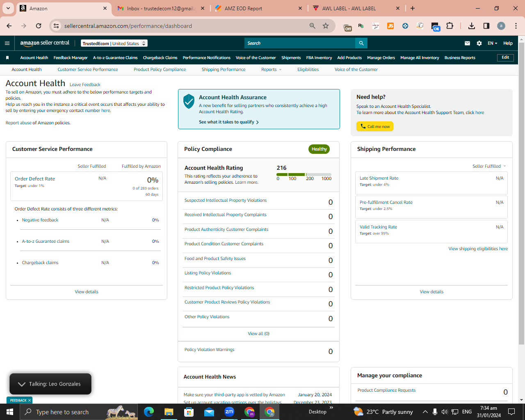The width and height of the screenshot is (525, 420).
Task: Open the Feedback Manager menu item
Action: pyautogui.click(x=71, y=58)
